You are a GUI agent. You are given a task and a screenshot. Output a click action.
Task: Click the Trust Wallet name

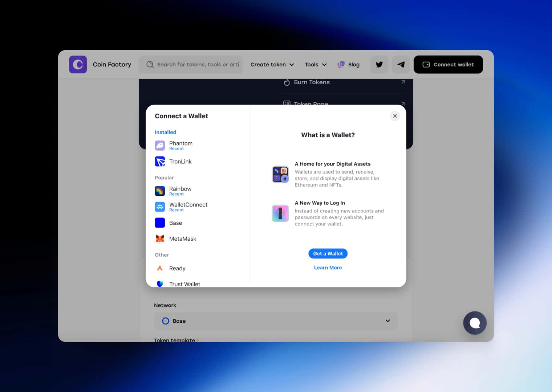coord(184,284)
